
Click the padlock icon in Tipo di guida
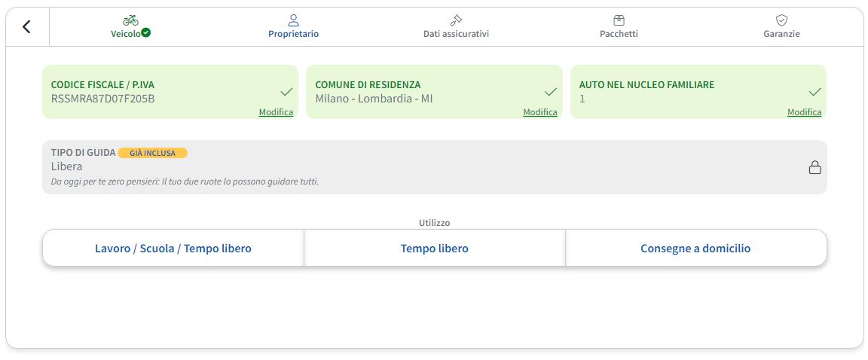click(815, 167)
